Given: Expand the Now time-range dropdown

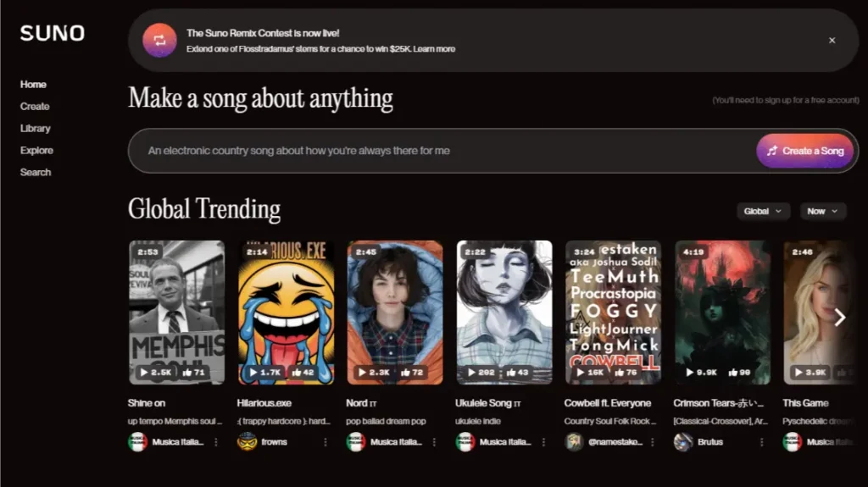Looking at the screenshot, I should (x=822, y=211).
